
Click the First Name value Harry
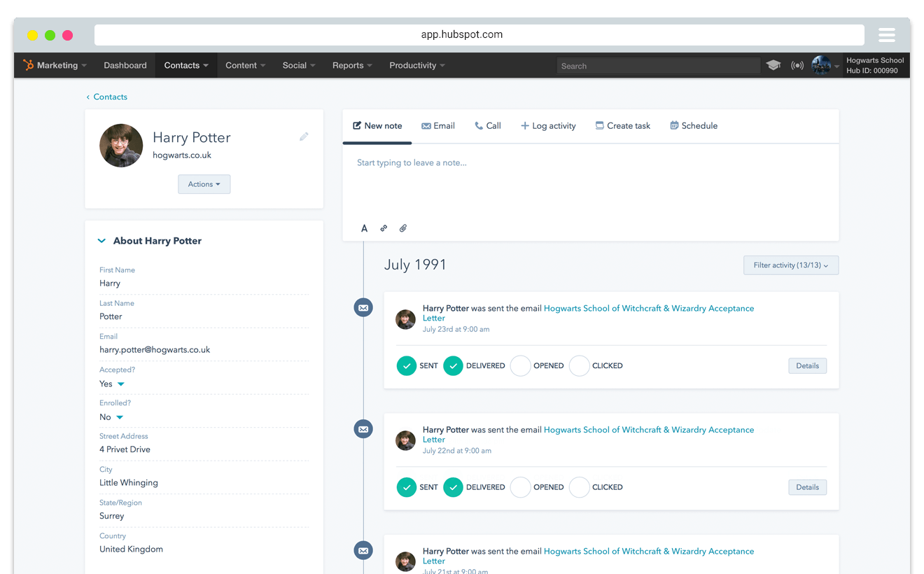pyautogui.click(x=110, y=283)
